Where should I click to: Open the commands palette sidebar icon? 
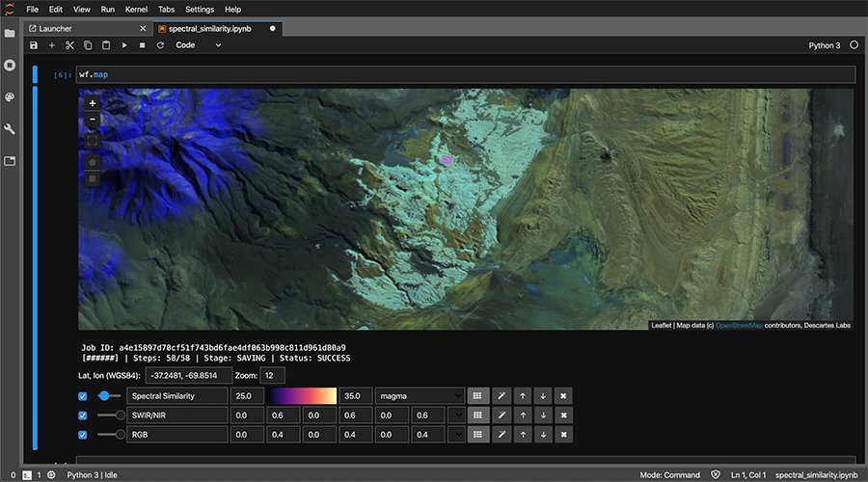10,96
